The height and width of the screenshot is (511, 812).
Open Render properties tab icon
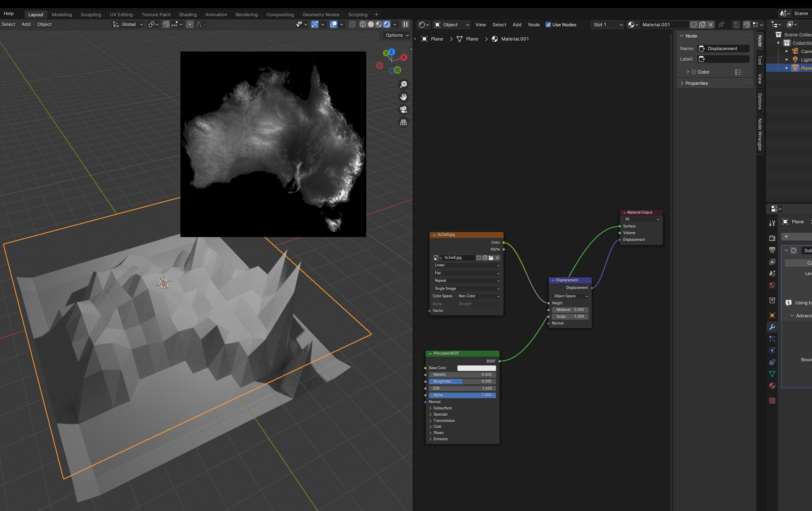(772, 238)
